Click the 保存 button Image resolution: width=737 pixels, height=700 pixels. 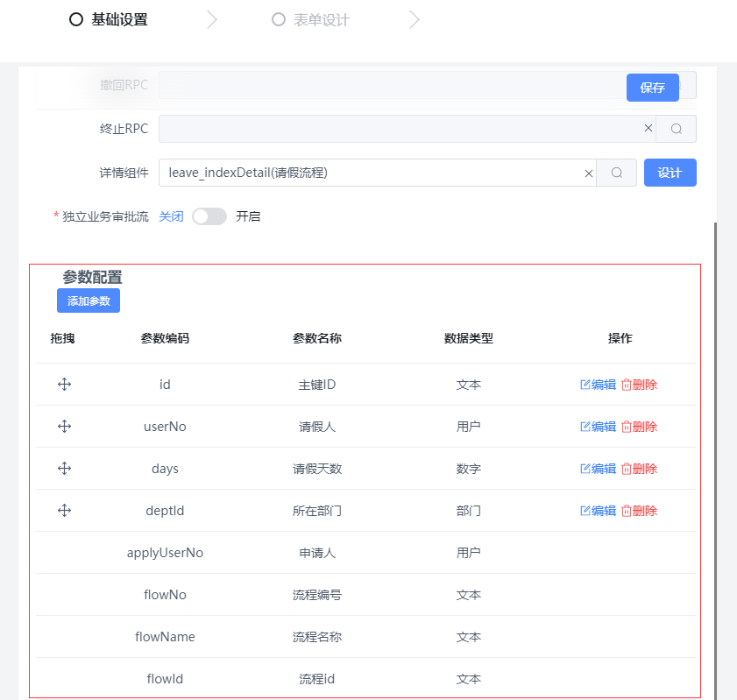652,88
